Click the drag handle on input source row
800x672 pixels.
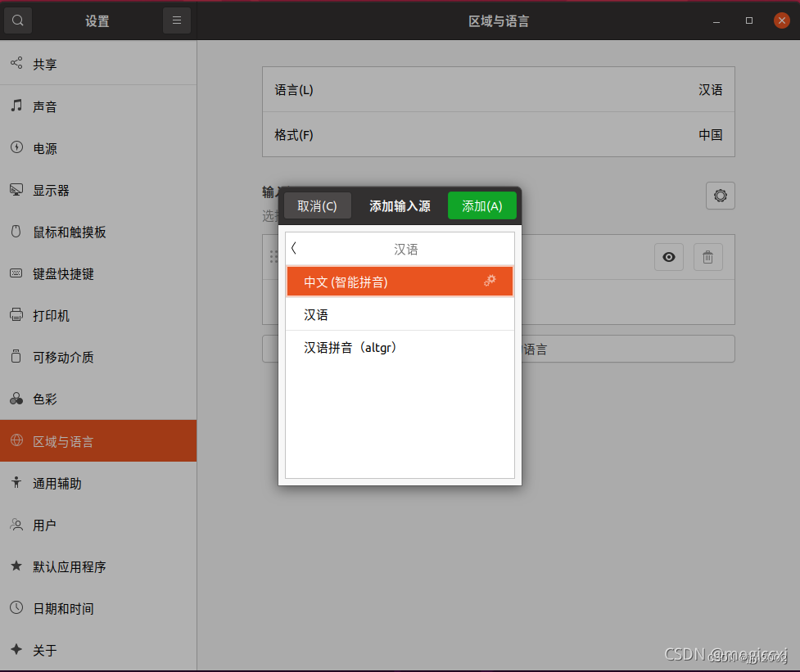point(273,256)
